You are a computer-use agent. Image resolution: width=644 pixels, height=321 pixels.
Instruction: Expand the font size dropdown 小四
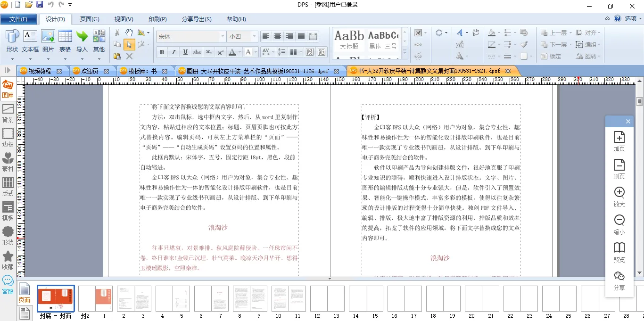click(255, 36)
